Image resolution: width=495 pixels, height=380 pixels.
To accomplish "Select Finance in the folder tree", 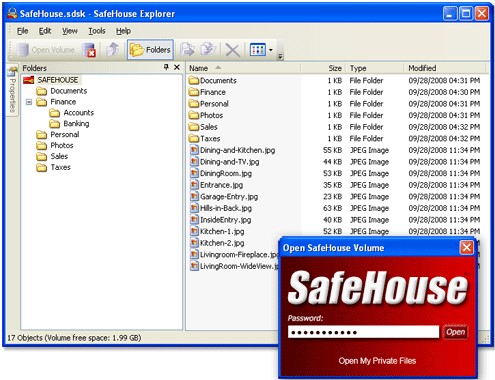I will click(63, 102).
